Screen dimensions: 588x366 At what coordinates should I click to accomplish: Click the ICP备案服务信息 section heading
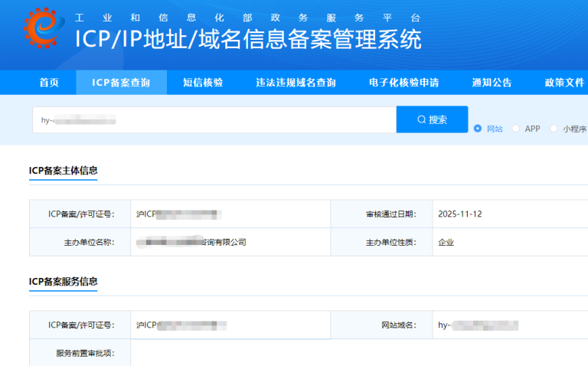click(63, 281)
